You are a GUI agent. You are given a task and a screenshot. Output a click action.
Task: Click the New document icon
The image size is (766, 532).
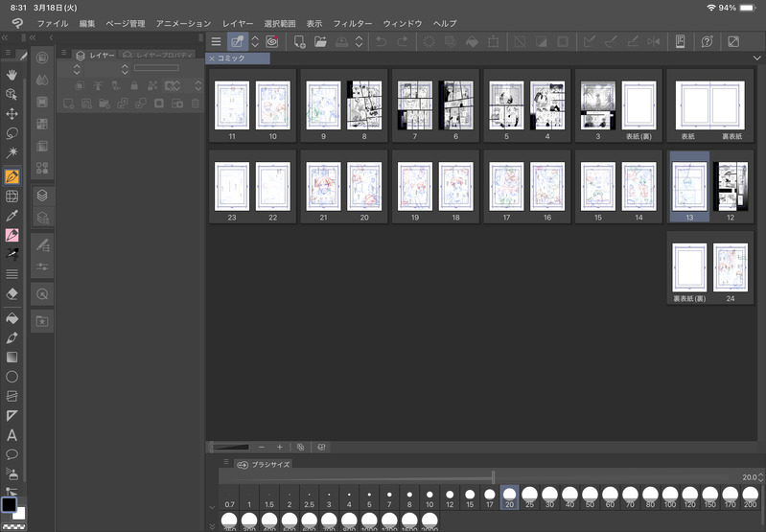(x=299, y=42)
